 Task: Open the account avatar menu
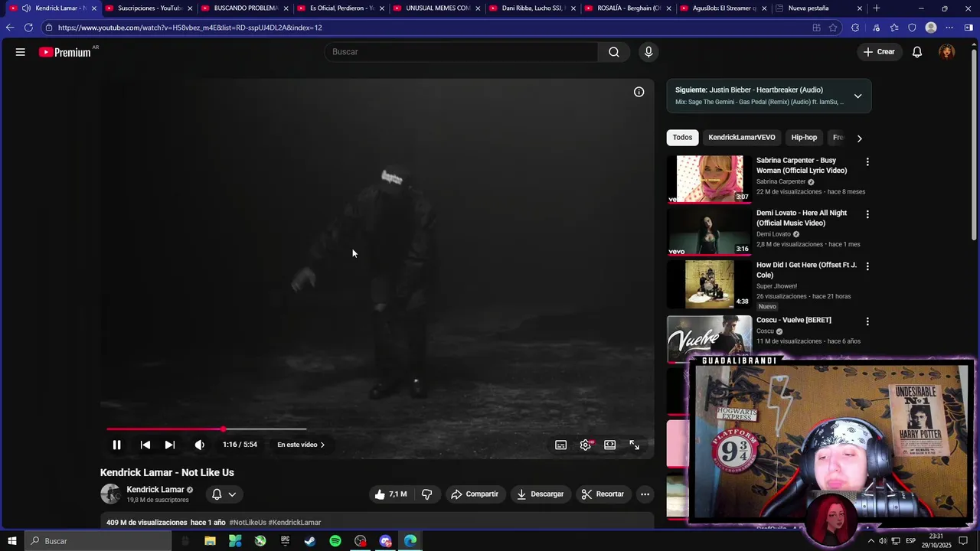(x=947, y=52)
